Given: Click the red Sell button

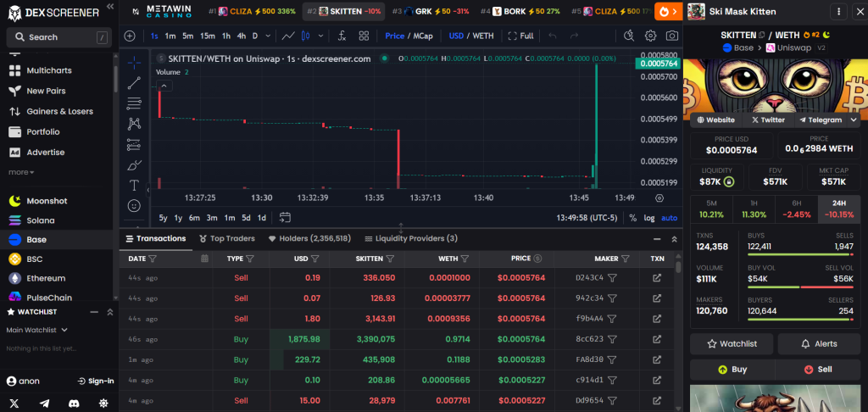Looking at the screenshot, I should tap(818, 370).
